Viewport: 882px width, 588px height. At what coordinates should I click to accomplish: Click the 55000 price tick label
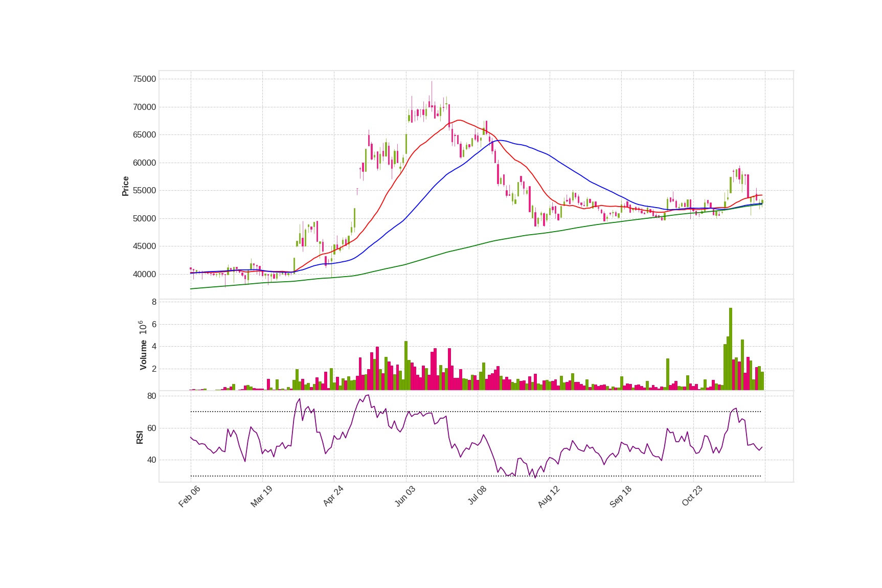point(144,191)
